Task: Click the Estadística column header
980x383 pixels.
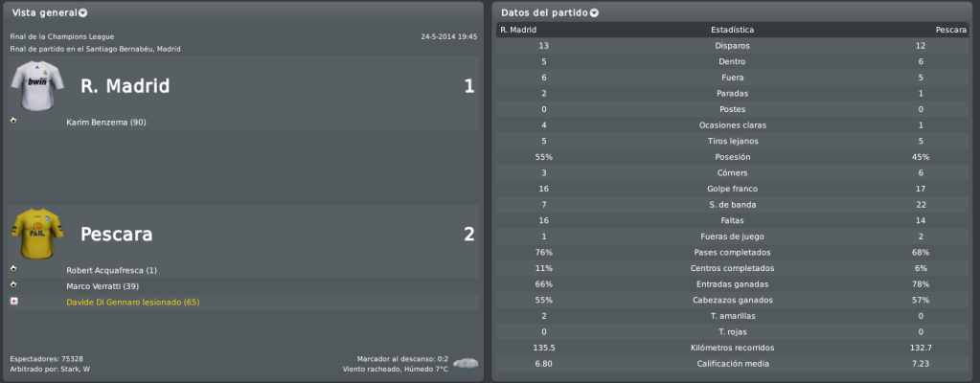Action: [732, 30]
